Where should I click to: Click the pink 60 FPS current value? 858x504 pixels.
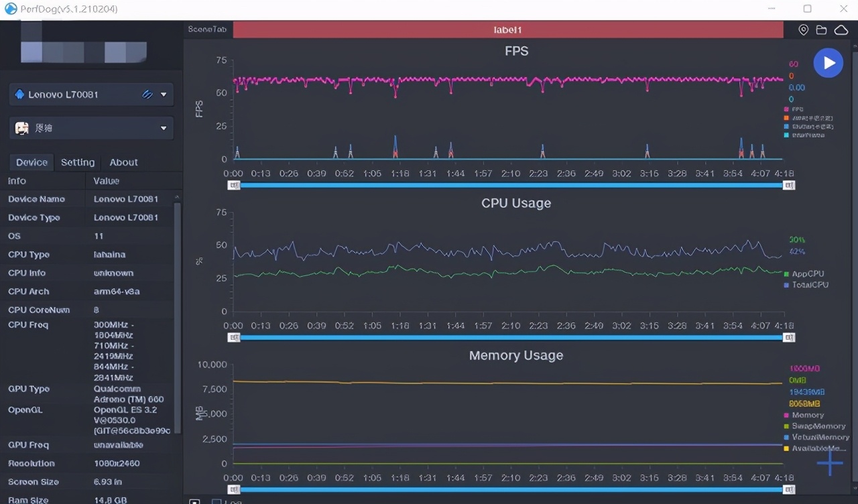794,64
